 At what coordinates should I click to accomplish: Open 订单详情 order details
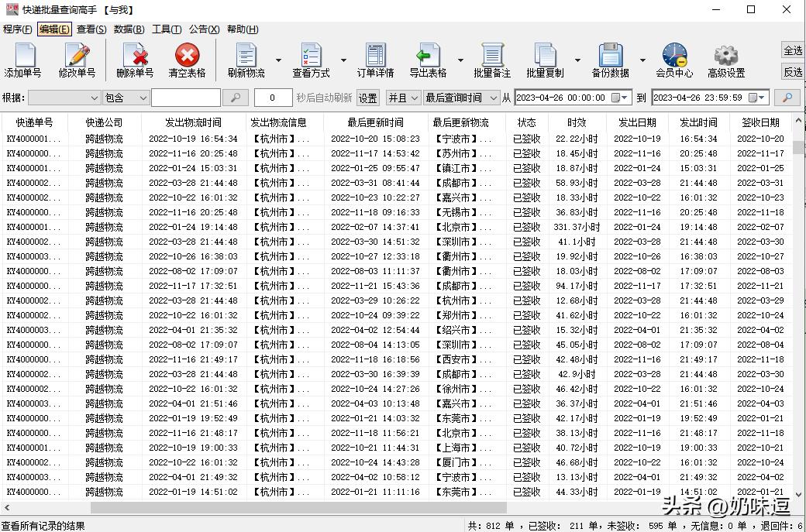click(376, 60)
